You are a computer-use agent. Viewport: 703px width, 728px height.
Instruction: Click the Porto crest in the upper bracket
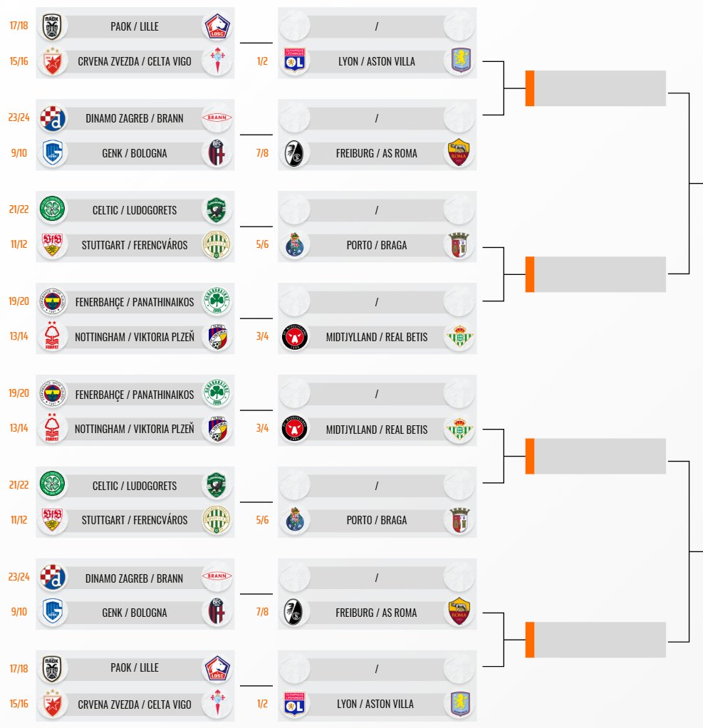[x=294, y=244]
